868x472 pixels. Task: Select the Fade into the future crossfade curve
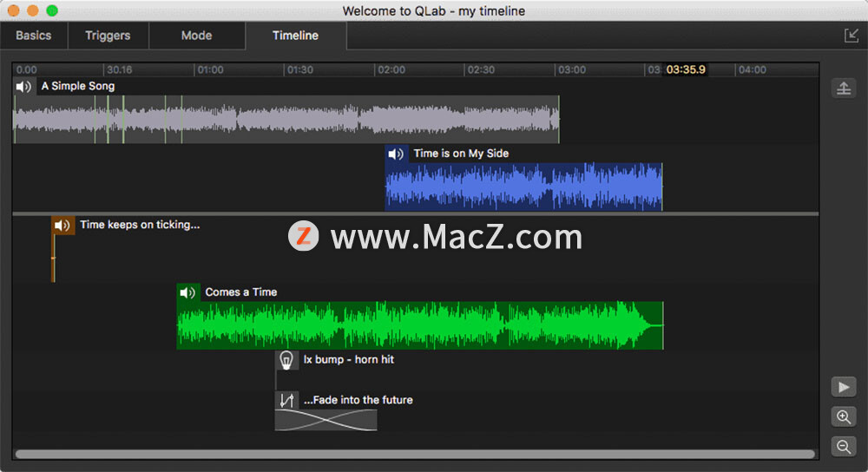tap(326, 420)
